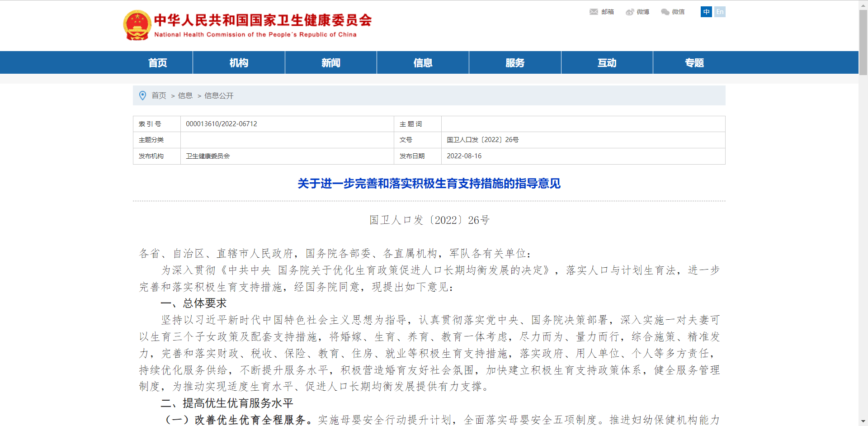Open the 新闻 navigation menu
This screenshot has width=868, height=426.
331,63
